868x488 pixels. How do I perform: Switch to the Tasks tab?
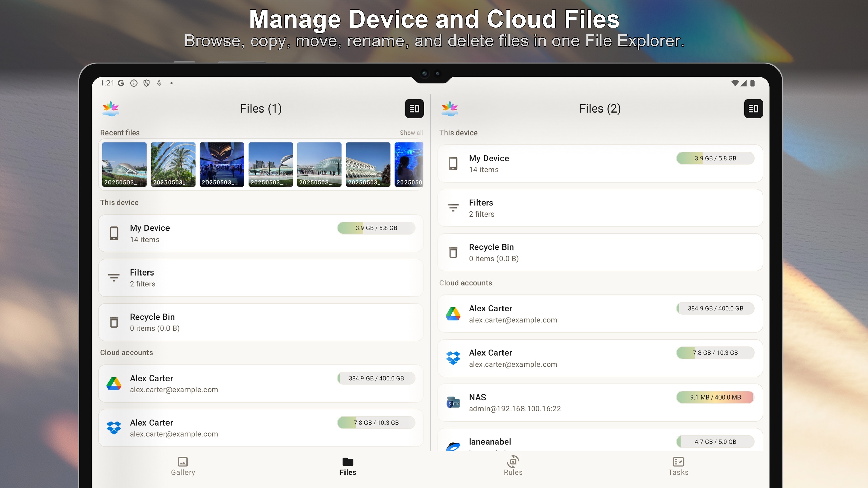click(x=678, y=466)
